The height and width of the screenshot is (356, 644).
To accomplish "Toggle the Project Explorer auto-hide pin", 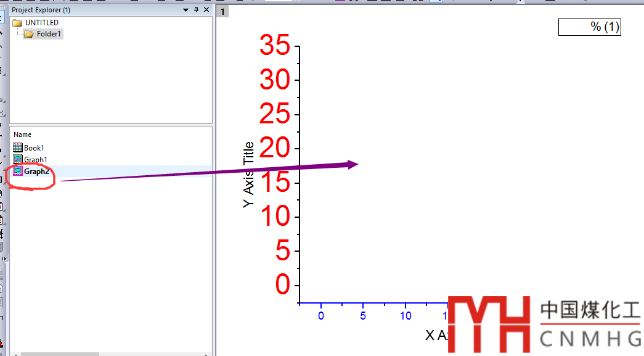I will tap(197, 9).
